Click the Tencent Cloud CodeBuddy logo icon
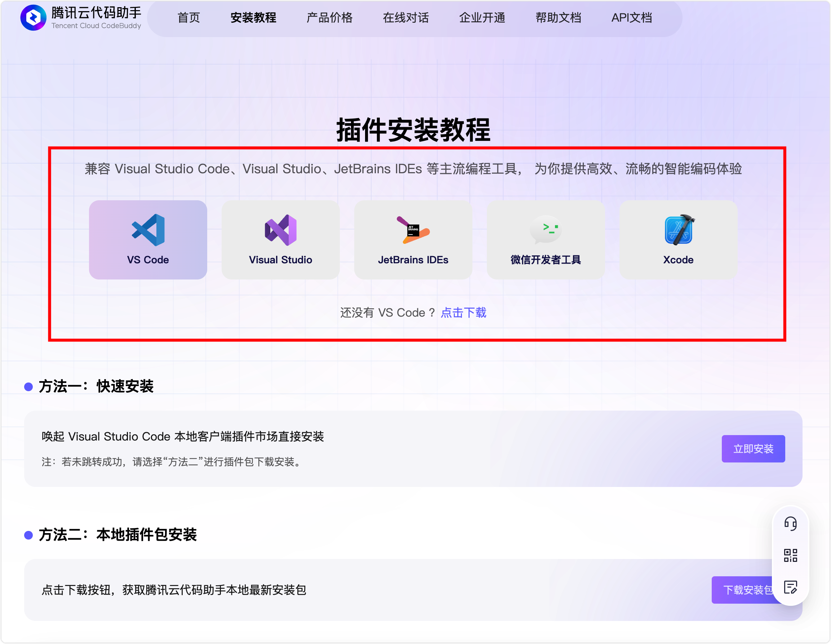The width and height of the screenshot is (831, 644). tap(33, 18)
